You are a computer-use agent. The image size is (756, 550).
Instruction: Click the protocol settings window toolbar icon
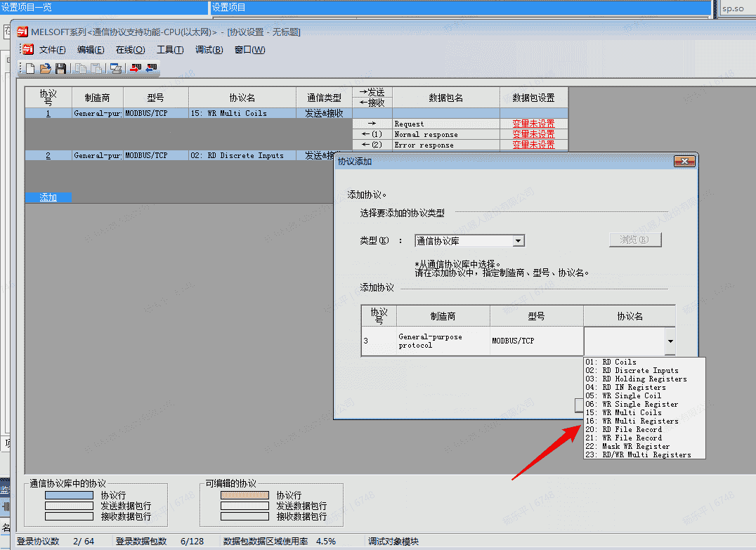point(116,68)
